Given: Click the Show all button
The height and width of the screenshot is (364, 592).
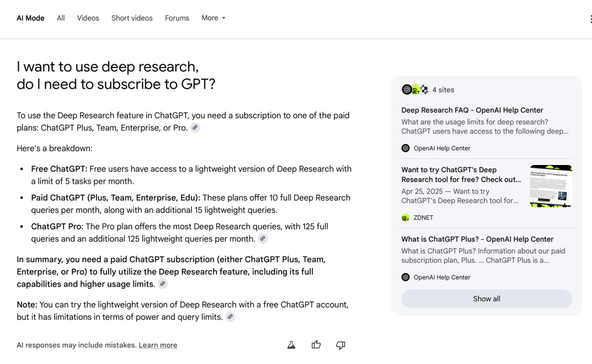Looking at the screenshot, I should click(x=486, y=299).
